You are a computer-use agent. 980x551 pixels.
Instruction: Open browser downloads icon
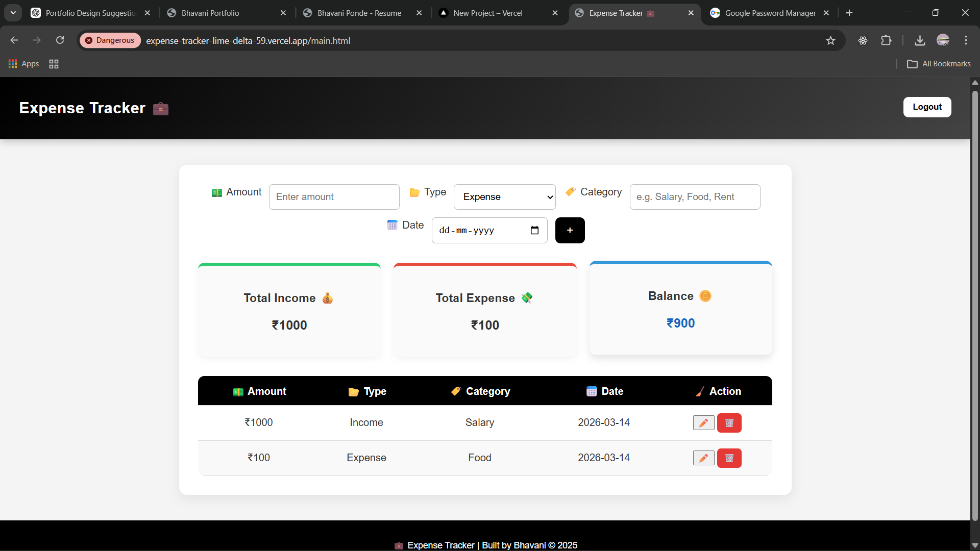click(920, 40)
